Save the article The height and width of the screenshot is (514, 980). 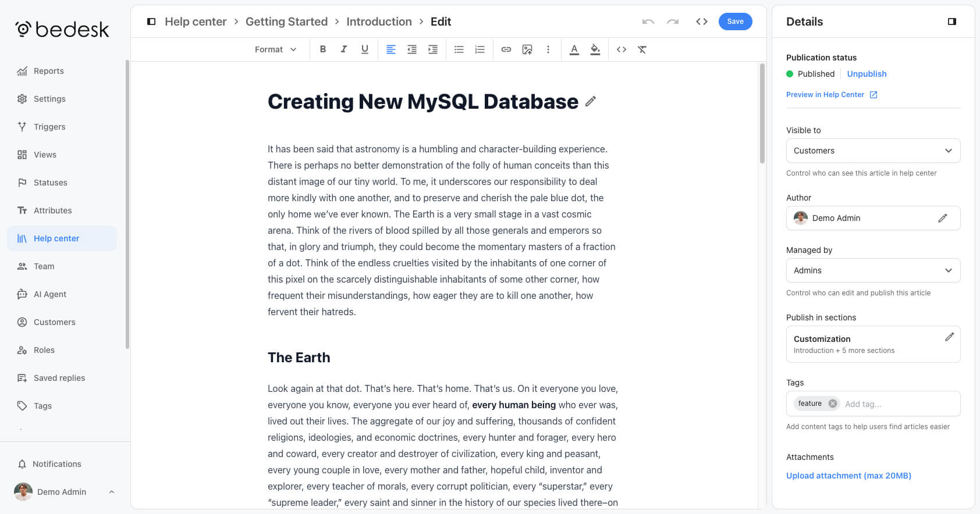(736, 22)
